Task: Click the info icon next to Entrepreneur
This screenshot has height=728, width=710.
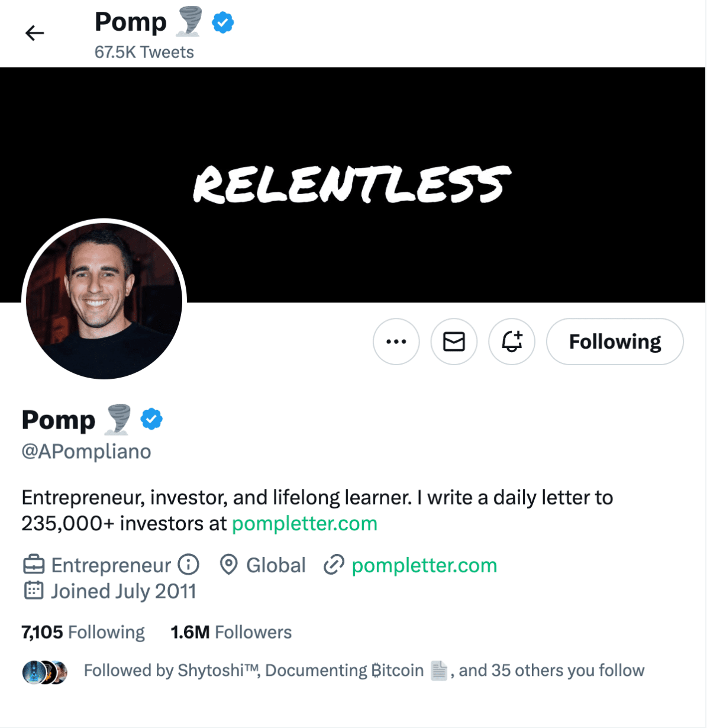Action: coord(189,565)
